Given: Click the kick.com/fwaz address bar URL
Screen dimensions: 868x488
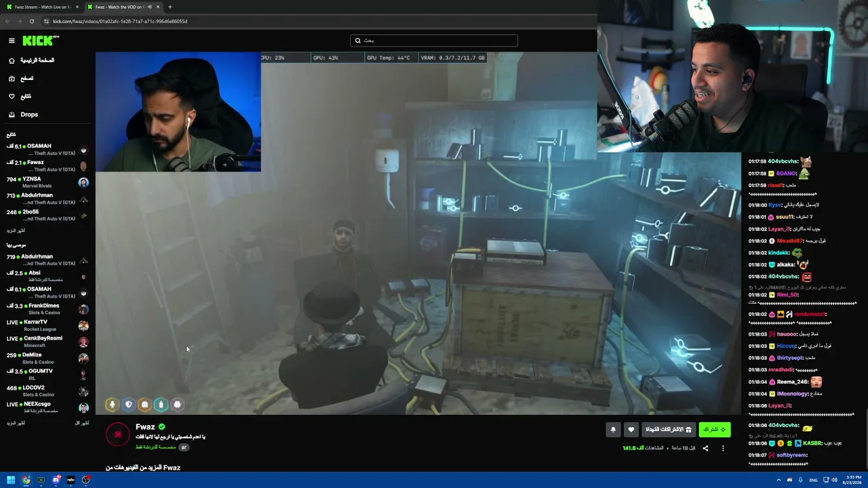Looking at the screenshot, I should [x=120, y=21].
